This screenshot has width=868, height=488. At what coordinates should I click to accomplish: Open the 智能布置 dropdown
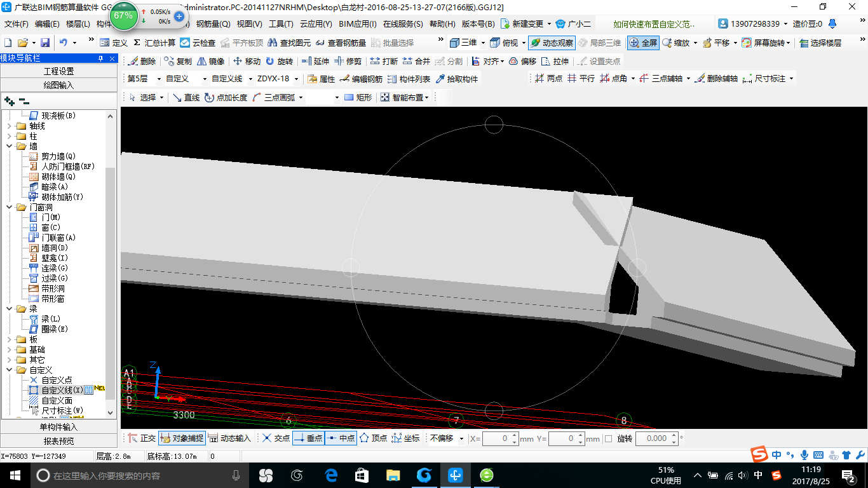click(405, 98)
